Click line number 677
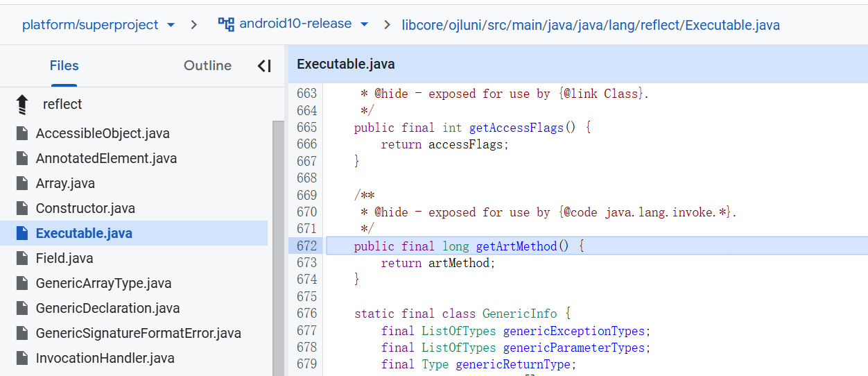The width and height of the screenshot is (868, 376). tap(306, 331)
